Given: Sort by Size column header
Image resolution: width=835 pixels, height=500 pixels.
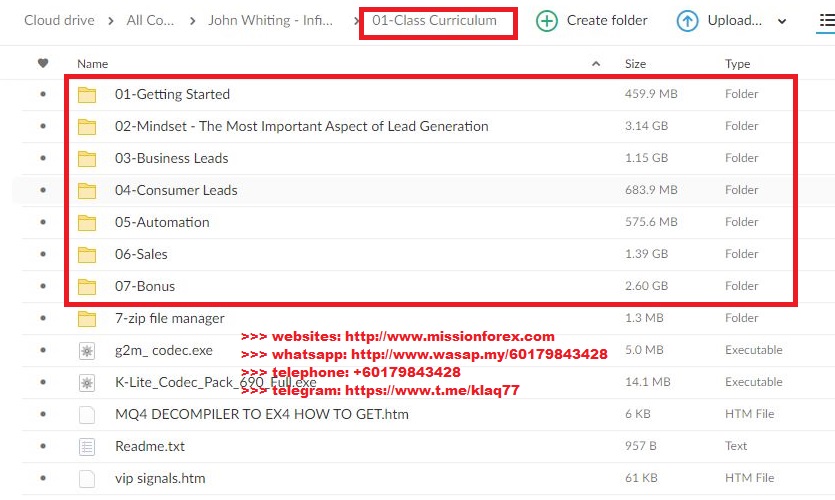Looking at the screenshot, I should click(635, 64).
